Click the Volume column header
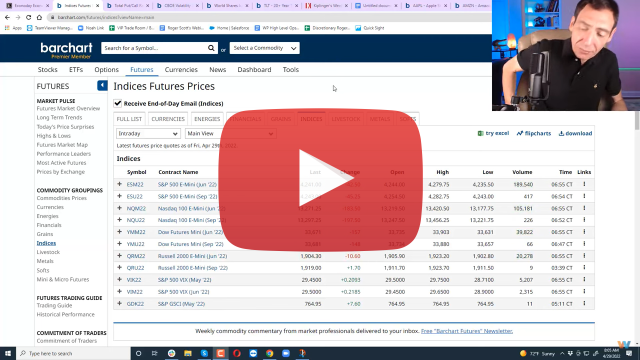Image resolution: width=640 pixels, height=360 pixels. click(x=522, y=172)
